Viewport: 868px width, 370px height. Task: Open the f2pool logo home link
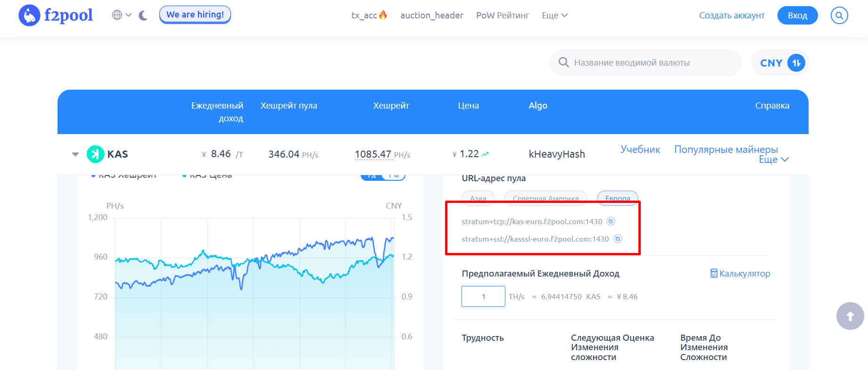point(56,16)
